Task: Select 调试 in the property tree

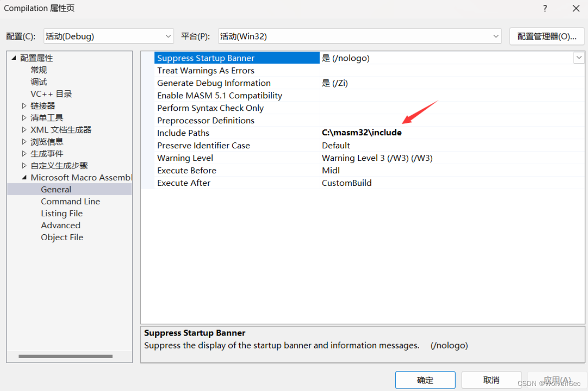Action: point(38,82)
